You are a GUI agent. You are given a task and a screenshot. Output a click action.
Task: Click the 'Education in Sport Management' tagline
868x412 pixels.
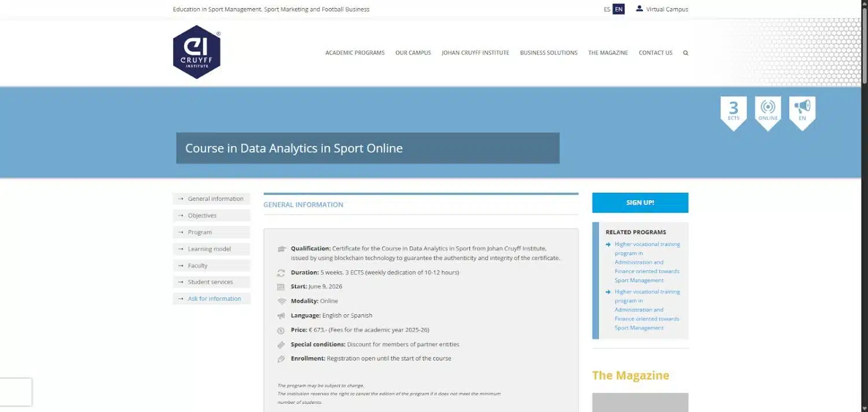271,9
